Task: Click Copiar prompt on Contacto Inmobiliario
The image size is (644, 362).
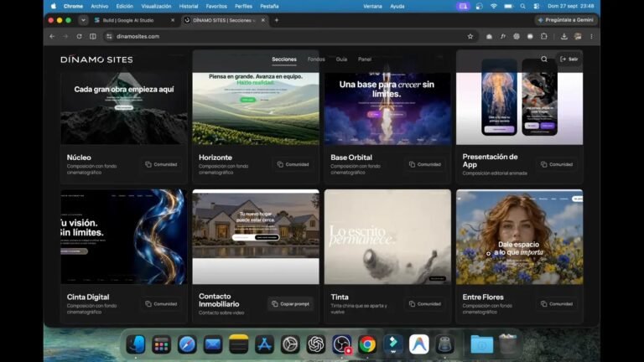Action: [290, 303]
